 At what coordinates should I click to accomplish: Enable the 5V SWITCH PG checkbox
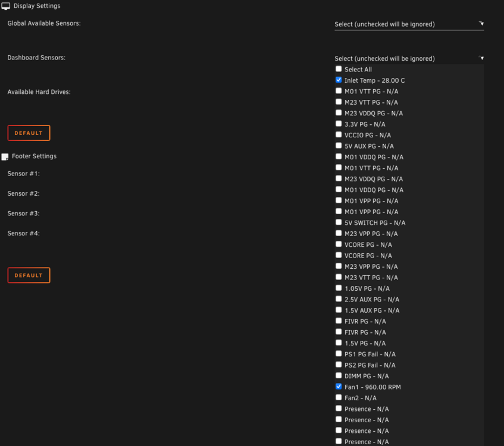click(339, 222)
